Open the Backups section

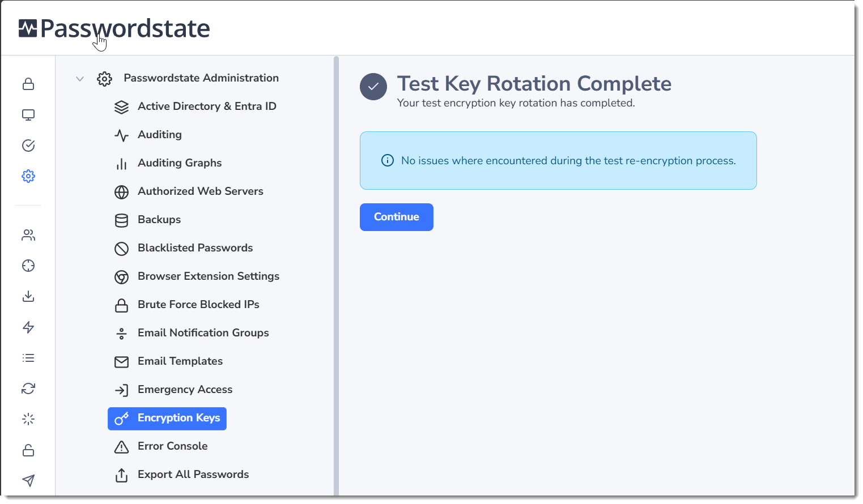pos(159,220)
